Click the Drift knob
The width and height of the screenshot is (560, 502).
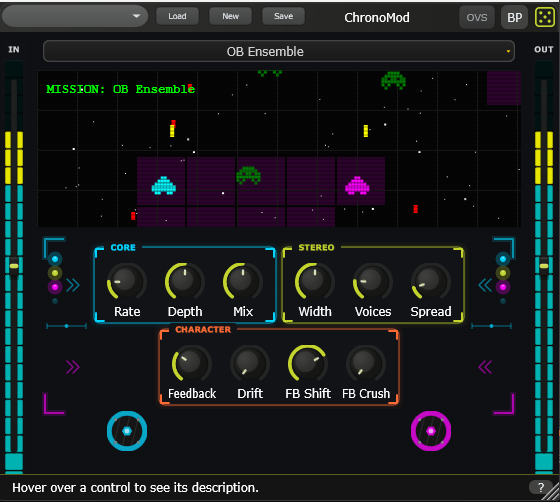click(250, 363)
